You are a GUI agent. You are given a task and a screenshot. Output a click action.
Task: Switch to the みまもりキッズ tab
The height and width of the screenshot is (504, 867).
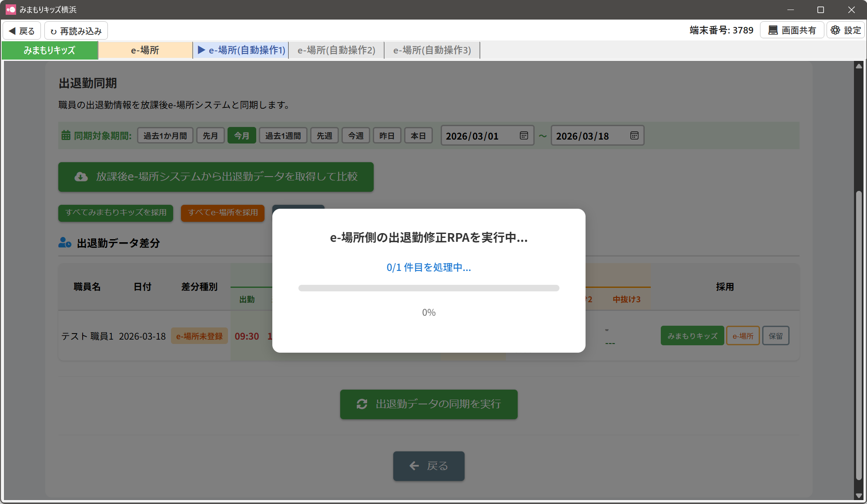(x=50, y=50)
